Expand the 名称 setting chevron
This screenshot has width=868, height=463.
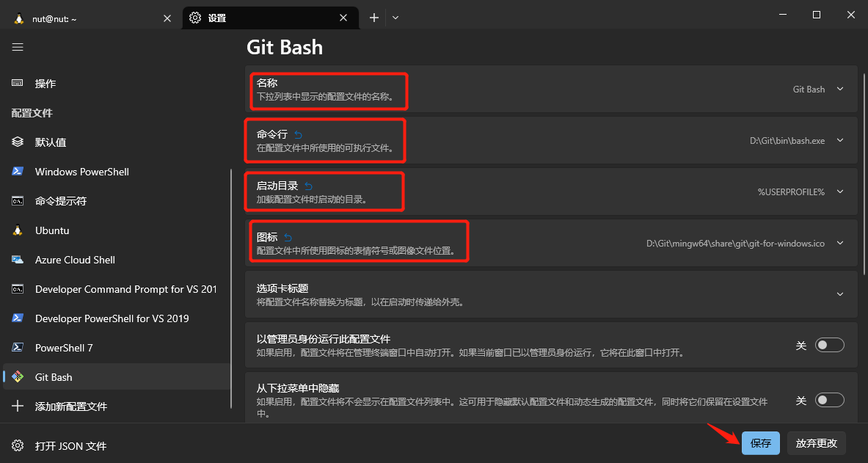(x=840, y=90)
